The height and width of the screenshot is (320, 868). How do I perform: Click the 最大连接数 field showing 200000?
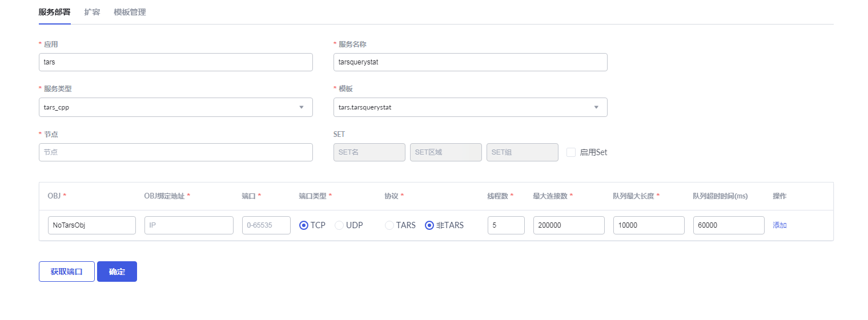[x=569, y=225]
